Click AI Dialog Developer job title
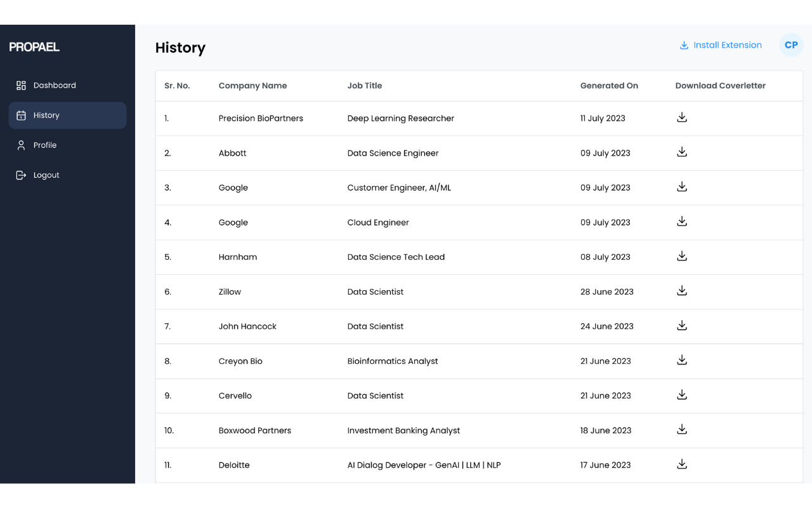The image size is (812, 508). [424, 465]
